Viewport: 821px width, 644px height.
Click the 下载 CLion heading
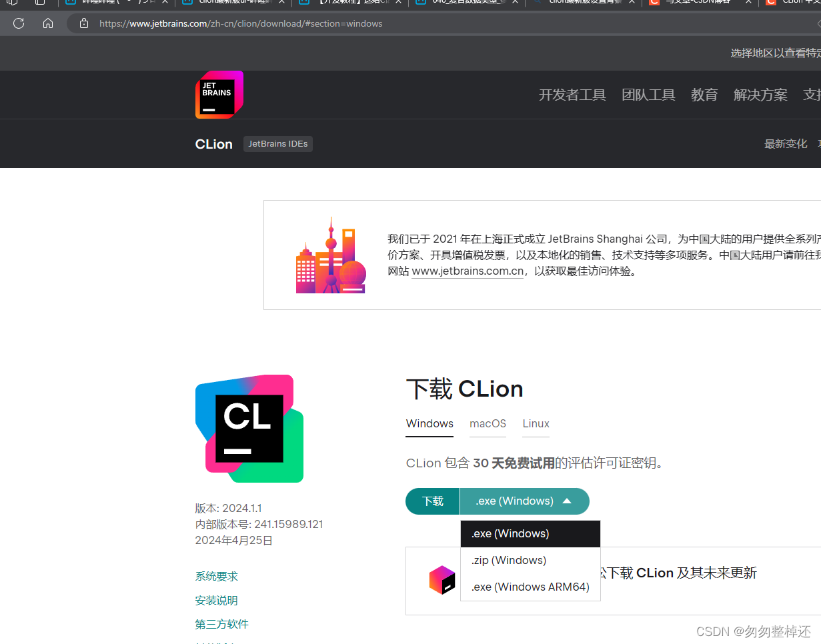tap(464, 389)
